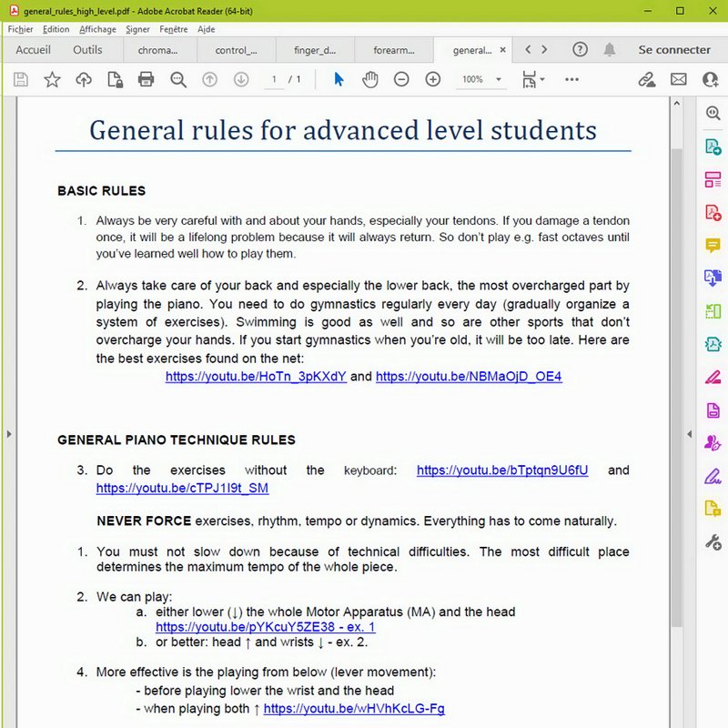The image size is (728, 728).
Task: Click the Se connecter button
Action: tap(674, 50)
